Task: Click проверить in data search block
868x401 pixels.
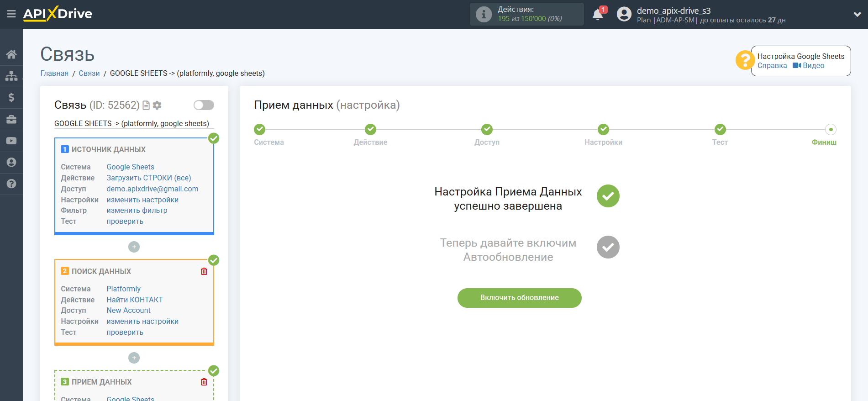Action: 125,332
